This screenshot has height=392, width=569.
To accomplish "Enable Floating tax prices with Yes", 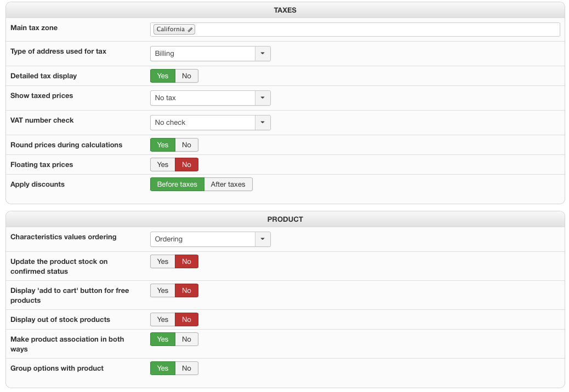I will click(x=163, y=165).
